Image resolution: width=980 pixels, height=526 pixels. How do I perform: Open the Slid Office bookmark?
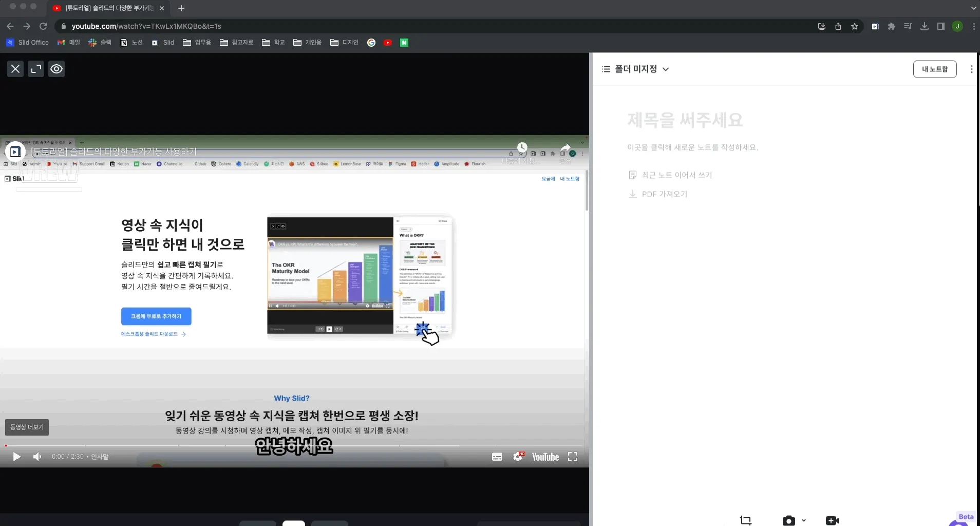click(x=28, y=43)
